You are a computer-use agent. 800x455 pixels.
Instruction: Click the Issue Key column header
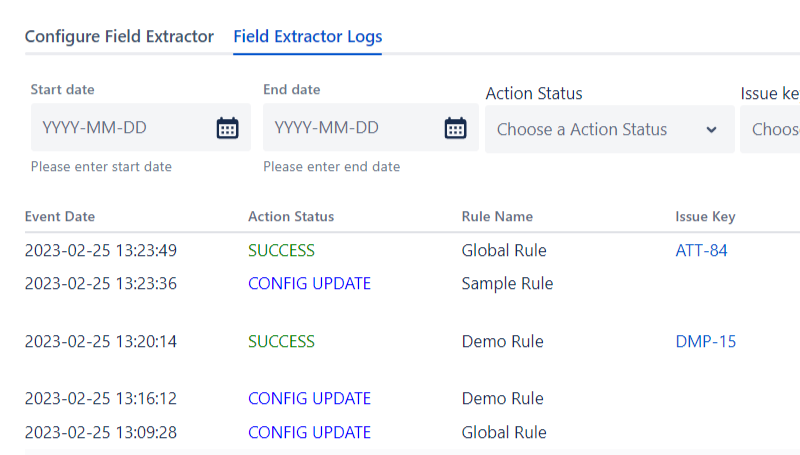coord(705,217)
